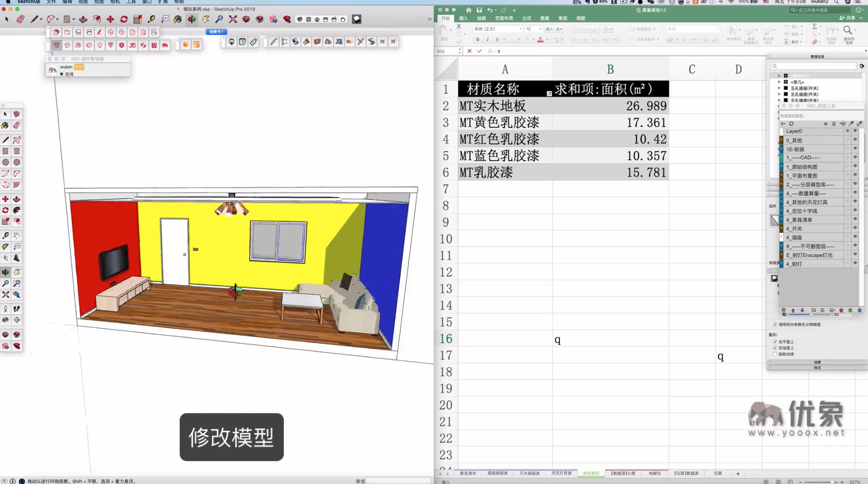The height and width of the screenshot is (484, 868).
Task: Open the 家具清单 sheet tab
Action: (468, 474)
